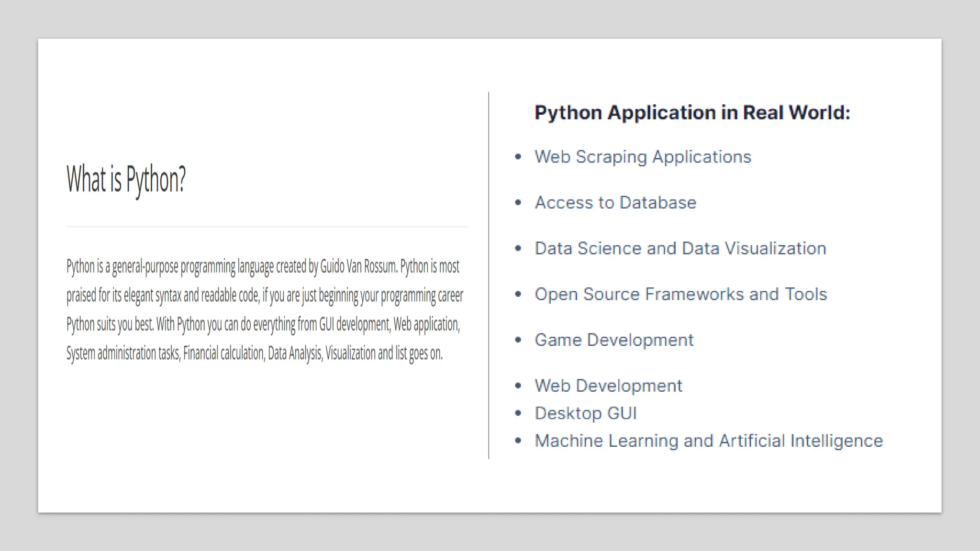Image resolution: width=980 pixels, height=551 pixels.
Task: Click the horizontal rule under "What is Python?"
Action: tap(267, 227)
